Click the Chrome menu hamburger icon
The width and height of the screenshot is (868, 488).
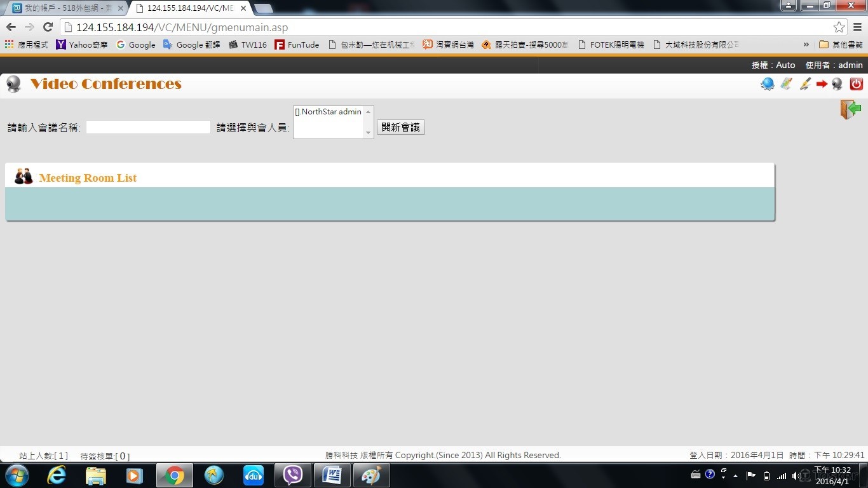[x=857, y=27]
